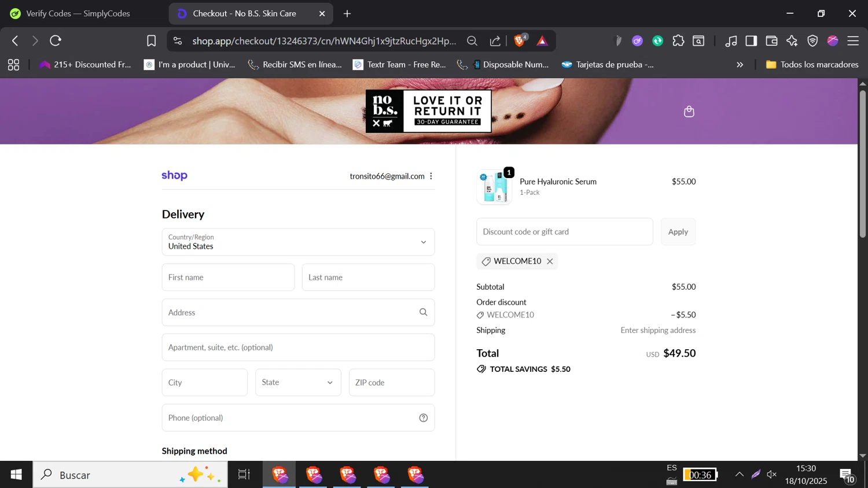The height and width of the screenshot is (488, 868).
Task: Open Leo AI sparkle icon
Action: point(792,40)
